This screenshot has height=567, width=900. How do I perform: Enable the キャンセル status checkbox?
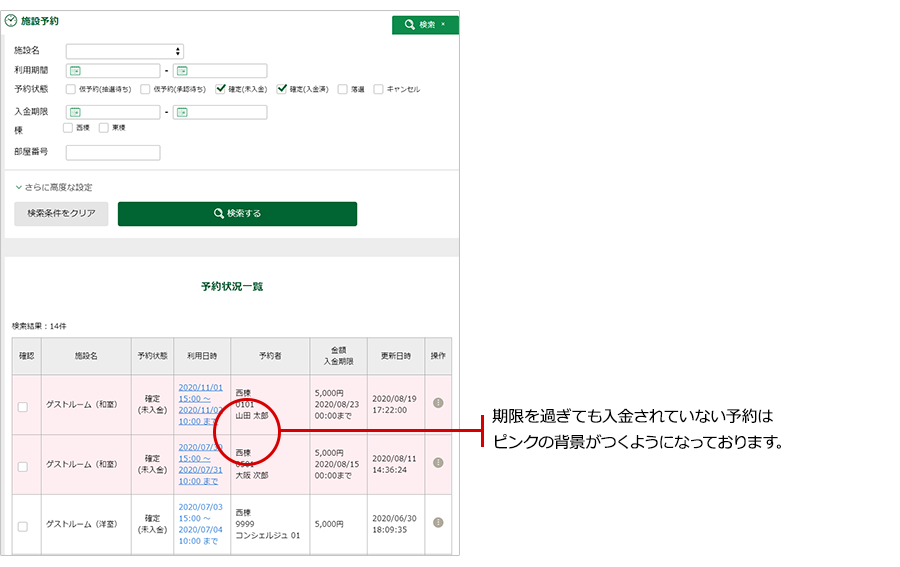click(378, 89)
